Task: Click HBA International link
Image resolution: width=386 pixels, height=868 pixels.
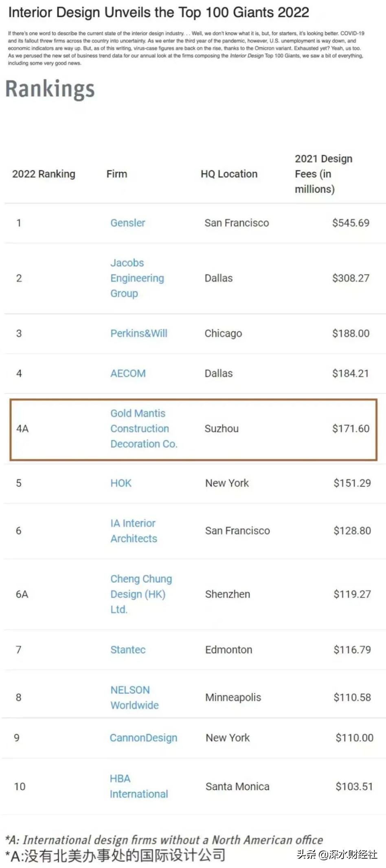Action: click(138, 786)
